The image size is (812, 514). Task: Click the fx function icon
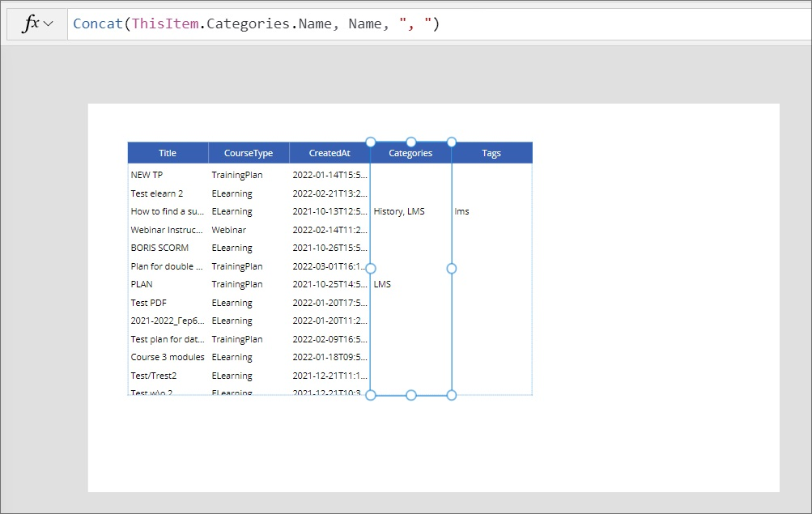coord(31,24)
